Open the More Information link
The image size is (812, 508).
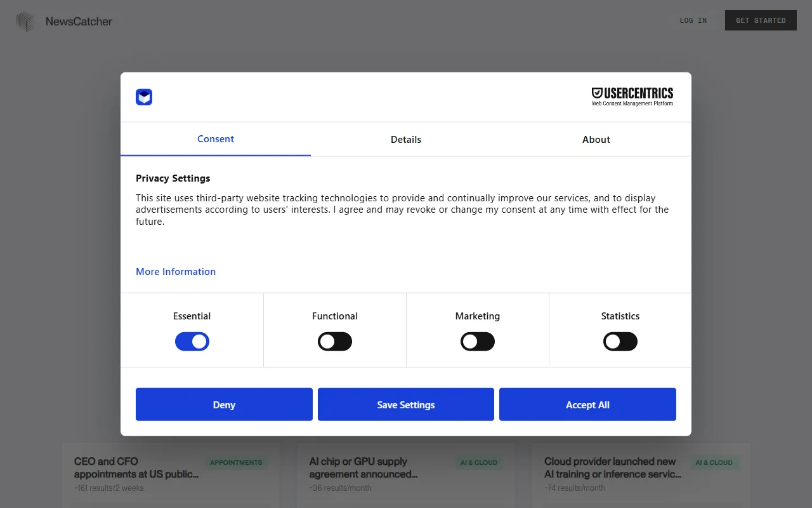(x=176, y=272)
